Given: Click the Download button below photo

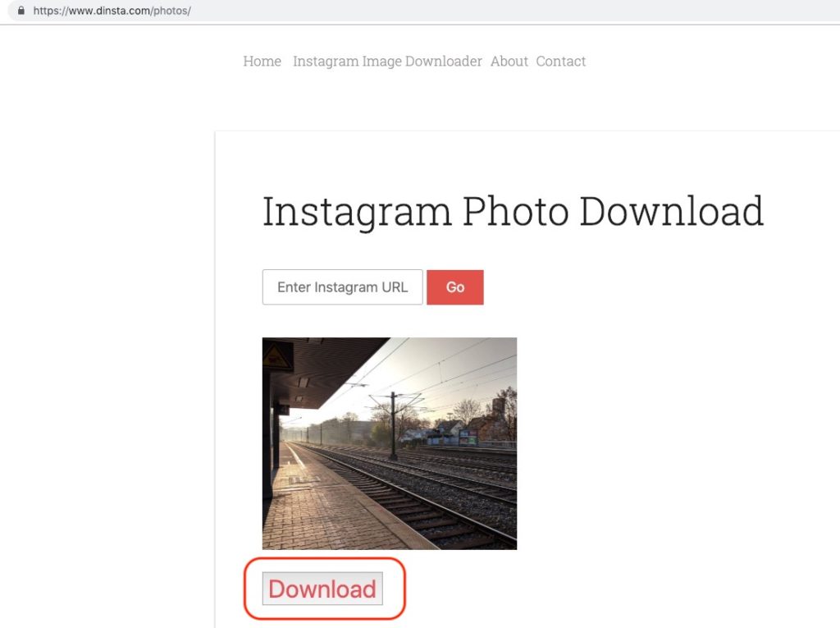Looking at the screenshot, I should tap(322, 589).
